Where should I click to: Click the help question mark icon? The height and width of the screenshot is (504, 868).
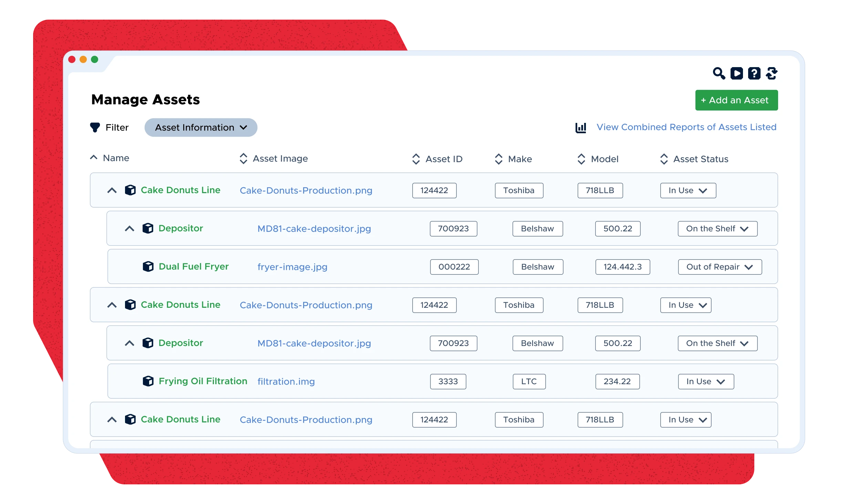[x=754, y=73]
